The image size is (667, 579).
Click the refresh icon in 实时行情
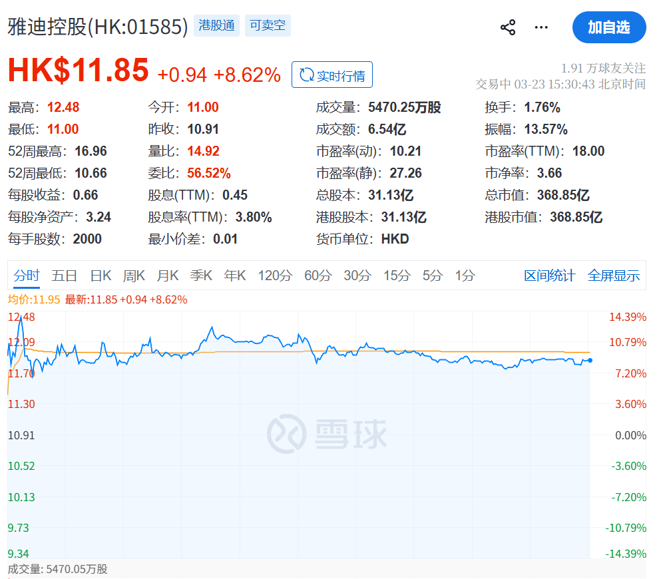(305, 75)
